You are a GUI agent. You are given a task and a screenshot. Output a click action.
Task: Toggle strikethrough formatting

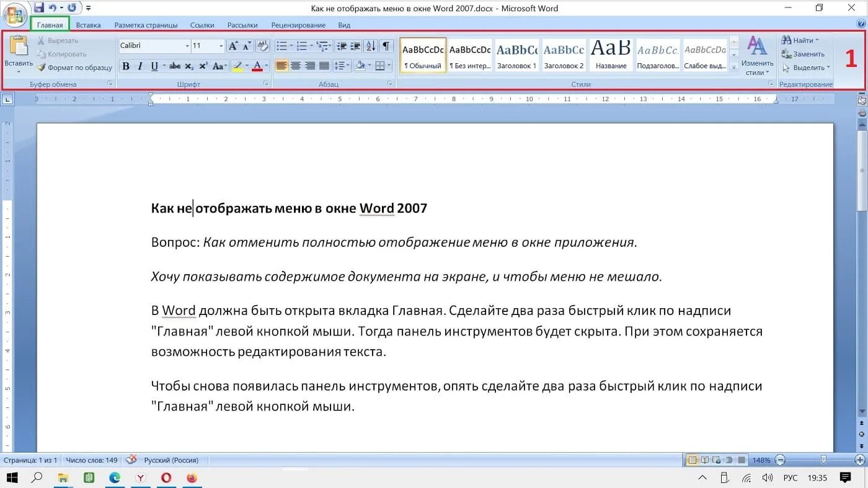175,66
